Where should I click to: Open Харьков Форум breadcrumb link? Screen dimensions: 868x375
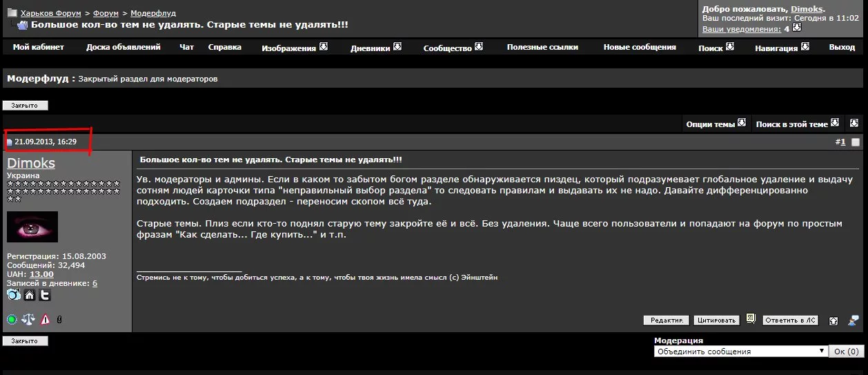[x=50, y=13]
